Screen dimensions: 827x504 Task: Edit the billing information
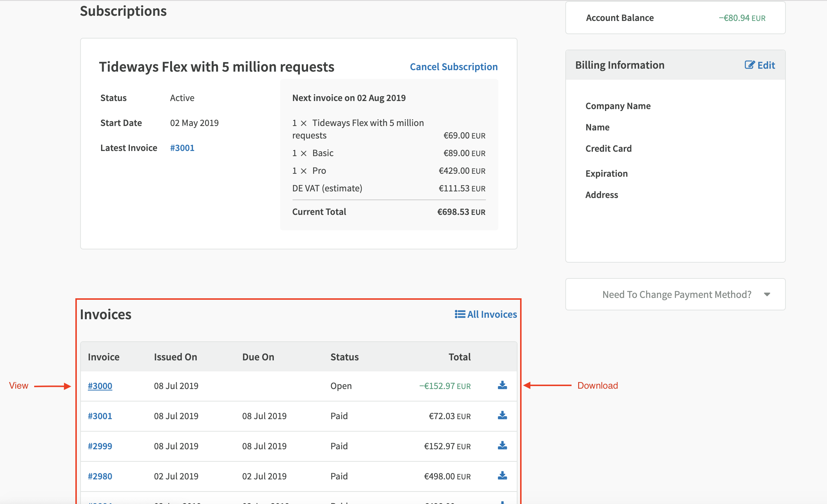(x=760, y=65)
